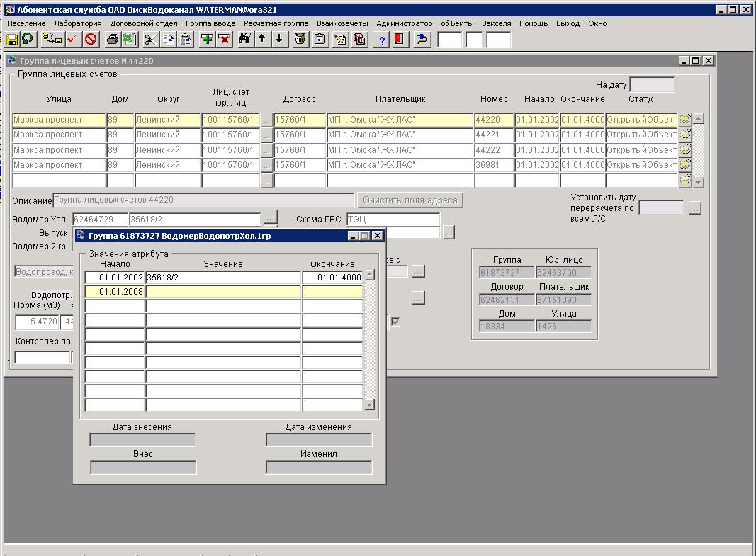756x556 pixels.
Task: Open the Лаборатория menu
Action: (78, 23)
